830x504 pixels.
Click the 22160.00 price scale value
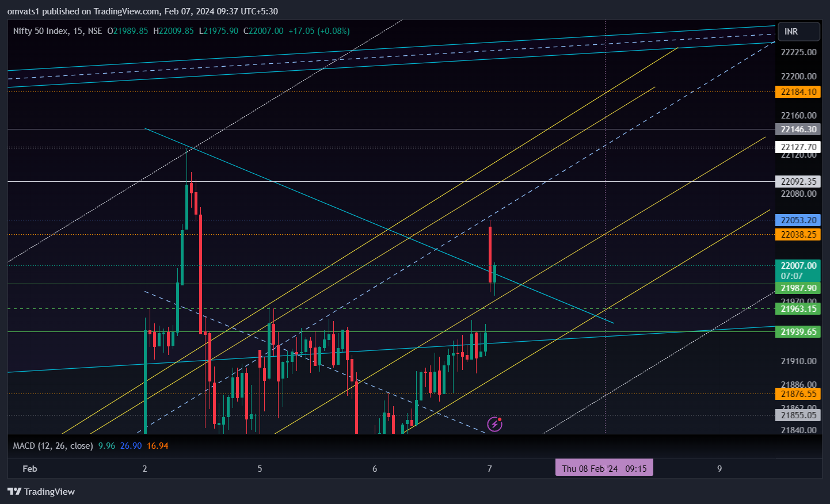point(798,116)
